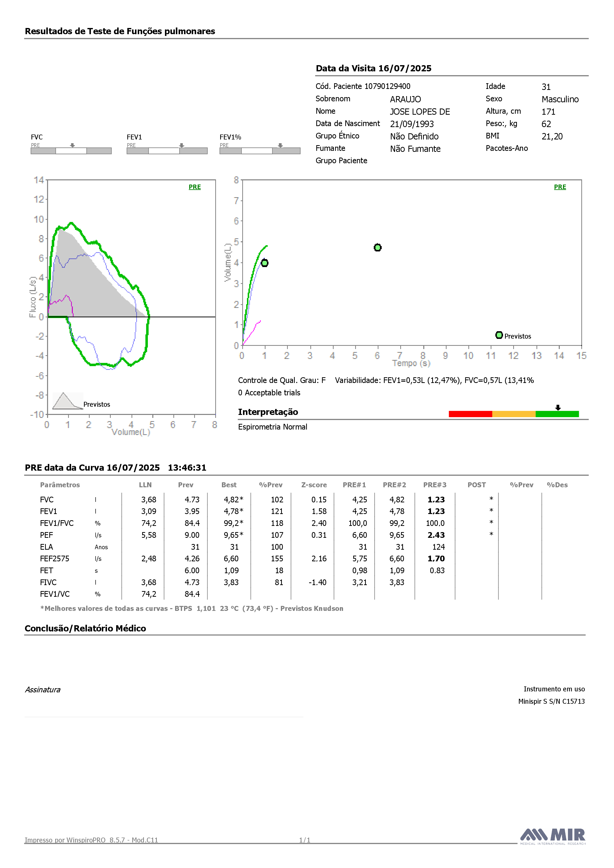This screenshot has height=868, width=614.
Task: Click the FEV1% range bar
Action: [x=260, y=151]
